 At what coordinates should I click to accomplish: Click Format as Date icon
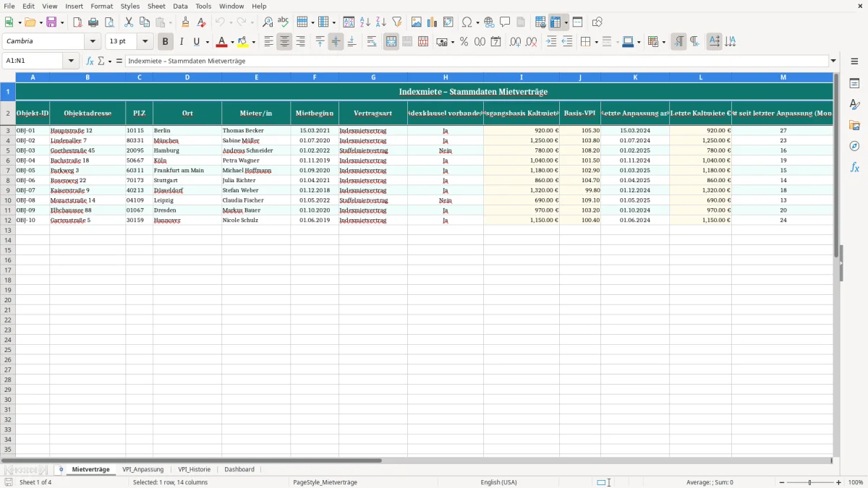click(495, 42)
